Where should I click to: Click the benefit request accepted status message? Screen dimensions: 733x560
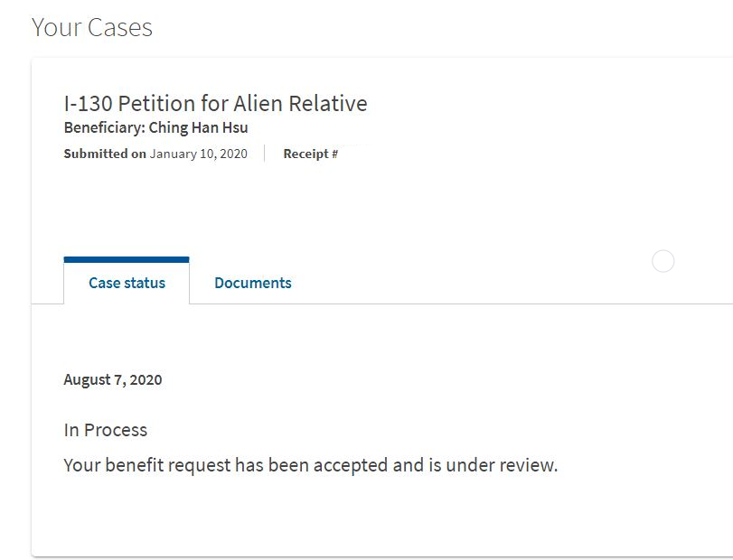[x=311, y=465]
